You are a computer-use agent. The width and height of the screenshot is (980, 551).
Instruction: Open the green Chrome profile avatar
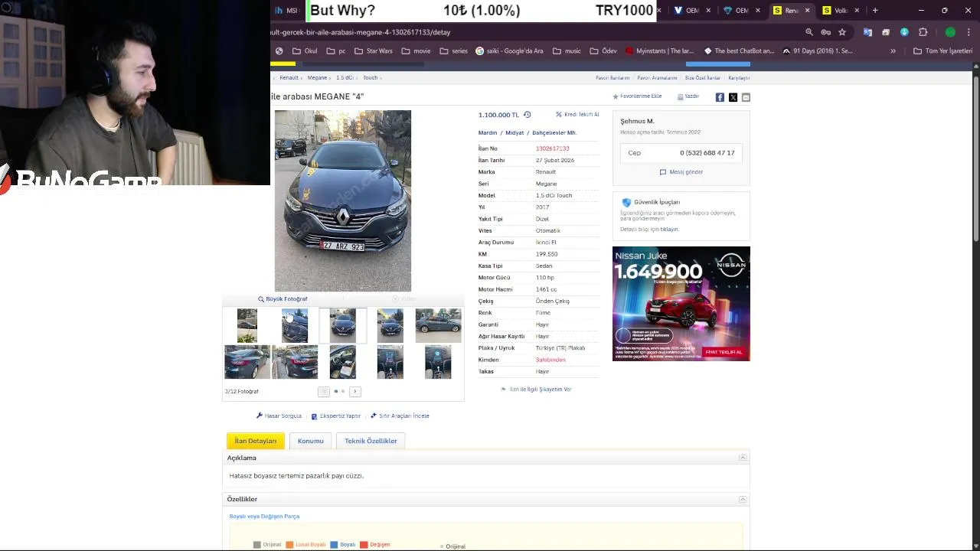pyautogui.click(x=950, y=32)
